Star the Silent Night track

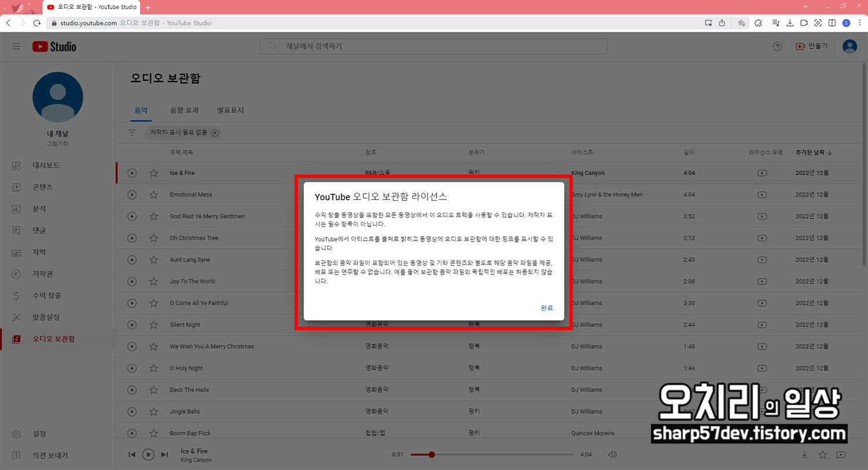(153, 325)
